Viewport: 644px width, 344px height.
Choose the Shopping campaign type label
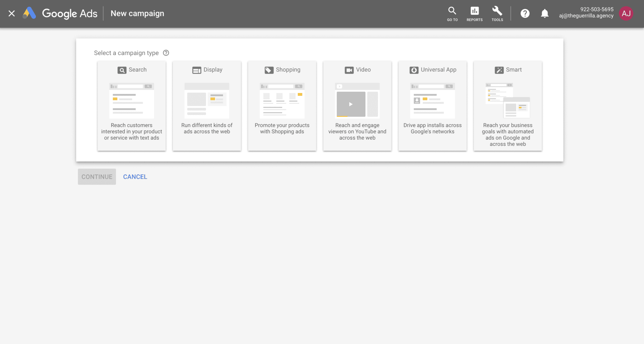[288, 70]
